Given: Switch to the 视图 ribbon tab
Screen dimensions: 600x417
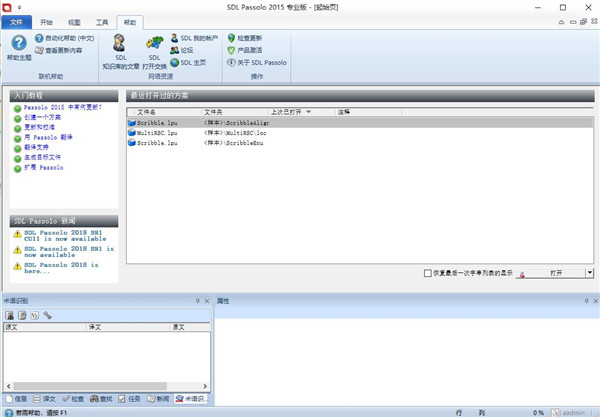Looking at the screenshot, I should (74, 22).
